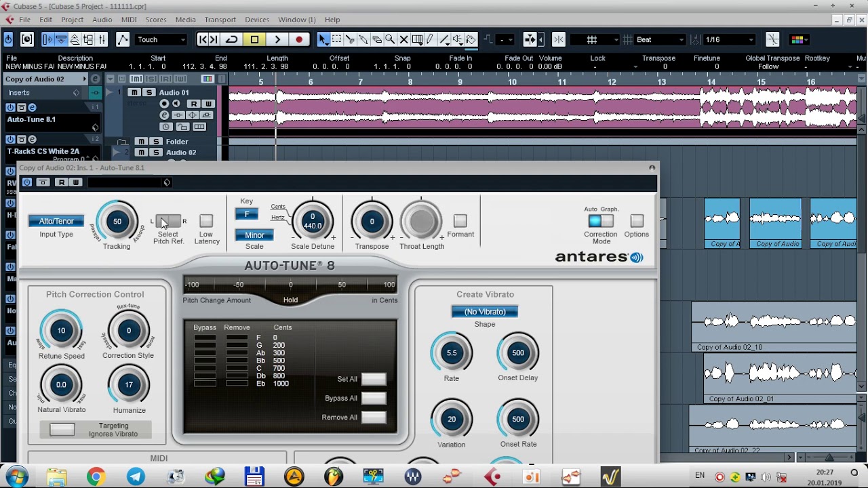Toggle Autoscroll button in toolbar

tap(530, 39)
